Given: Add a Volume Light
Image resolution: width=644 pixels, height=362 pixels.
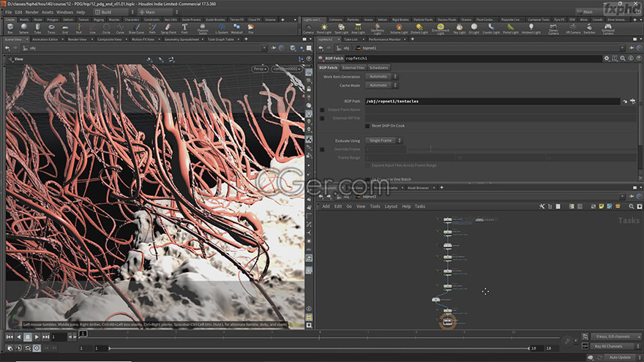Looking at the screenshot, I should pos(399,29).
